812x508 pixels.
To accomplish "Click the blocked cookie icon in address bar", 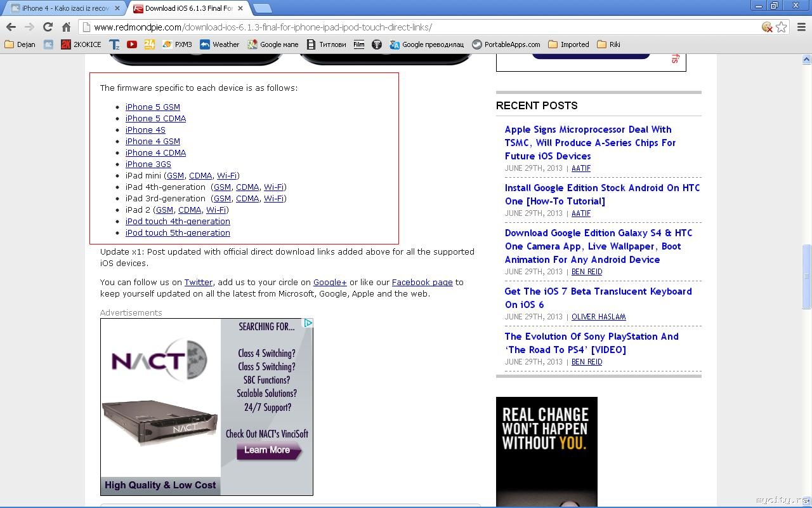I will pyautogui.click(x=767, y=27).
